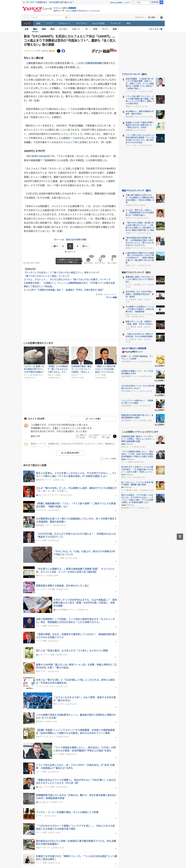Image resolution: width=186 pixels, height=868 pixels.
Task: Click the ヘルプ link in header
Action: click(x=127, y=2)
